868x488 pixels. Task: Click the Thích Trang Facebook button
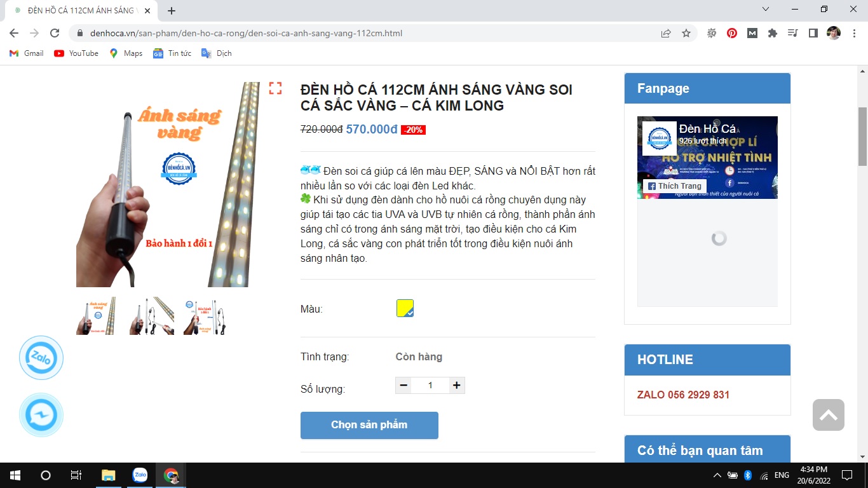(x=674, y=186)
